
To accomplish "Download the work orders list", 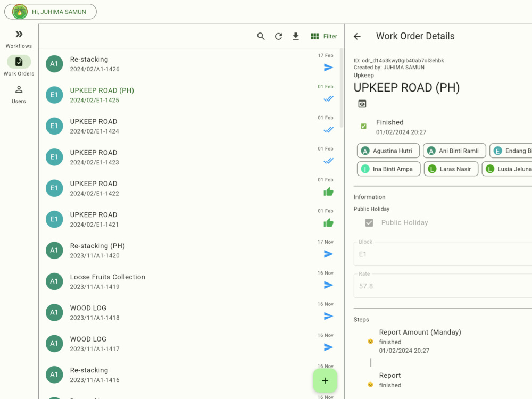I will (296, 36).
